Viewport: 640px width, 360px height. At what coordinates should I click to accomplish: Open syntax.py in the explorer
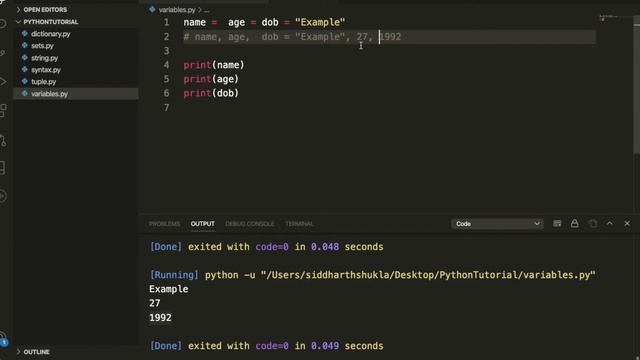[46, 70]
